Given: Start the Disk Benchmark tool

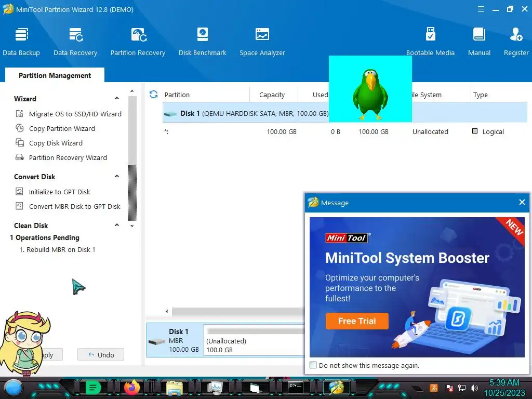Looking at the screenshot, I should (202, 42).
